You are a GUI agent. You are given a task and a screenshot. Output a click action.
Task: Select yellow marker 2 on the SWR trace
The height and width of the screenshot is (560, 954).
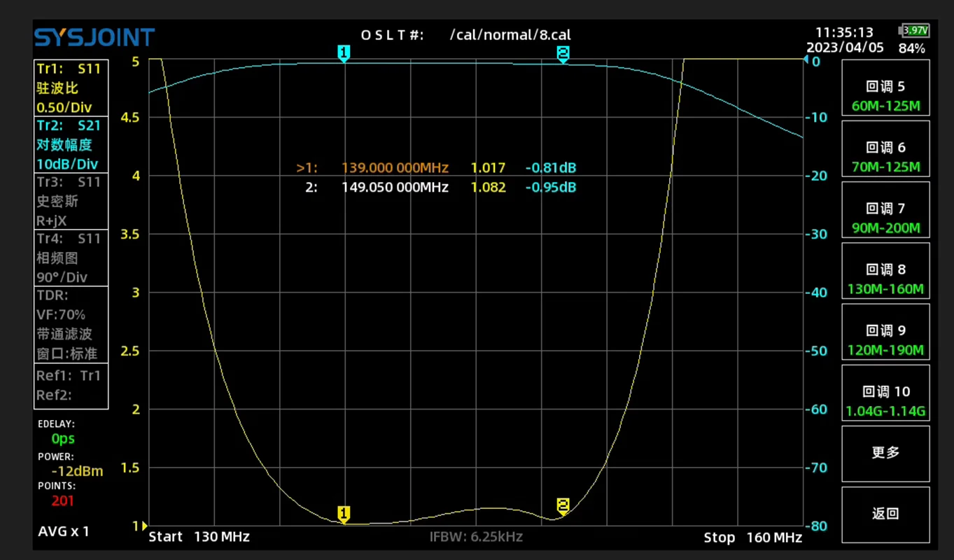[563, 505]
